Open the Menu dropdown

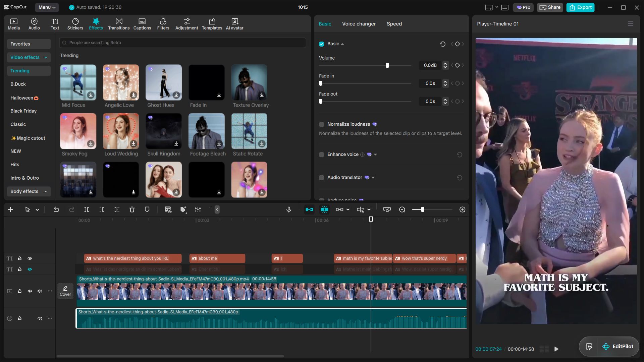[x=47, y=7]
